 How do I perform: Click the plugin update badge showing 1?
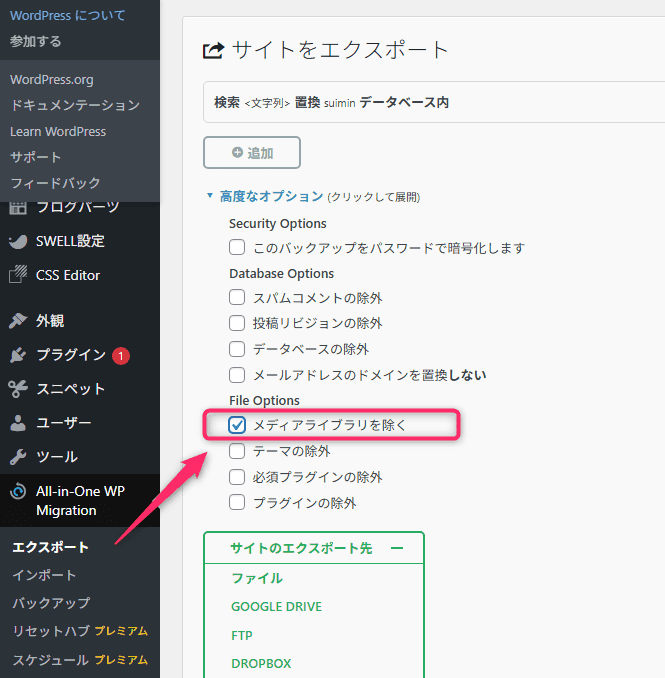click(121, 356)
